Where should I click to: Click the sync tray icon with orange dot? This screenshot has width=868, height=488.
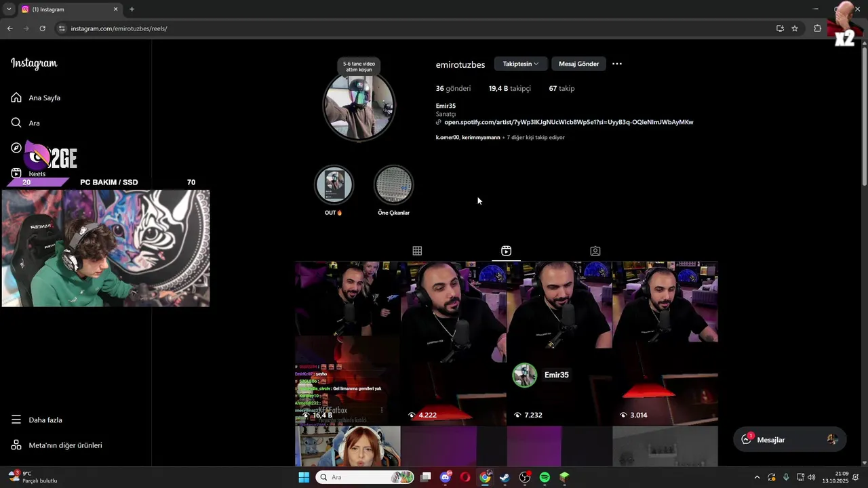click(772, 477)
